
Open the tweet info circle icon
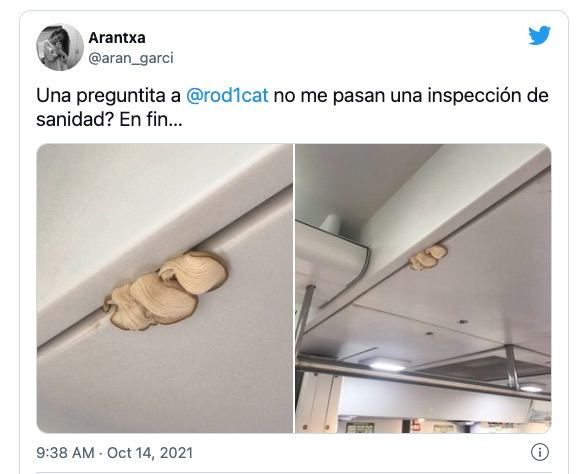pyautogui.click(x=539, y=452)
